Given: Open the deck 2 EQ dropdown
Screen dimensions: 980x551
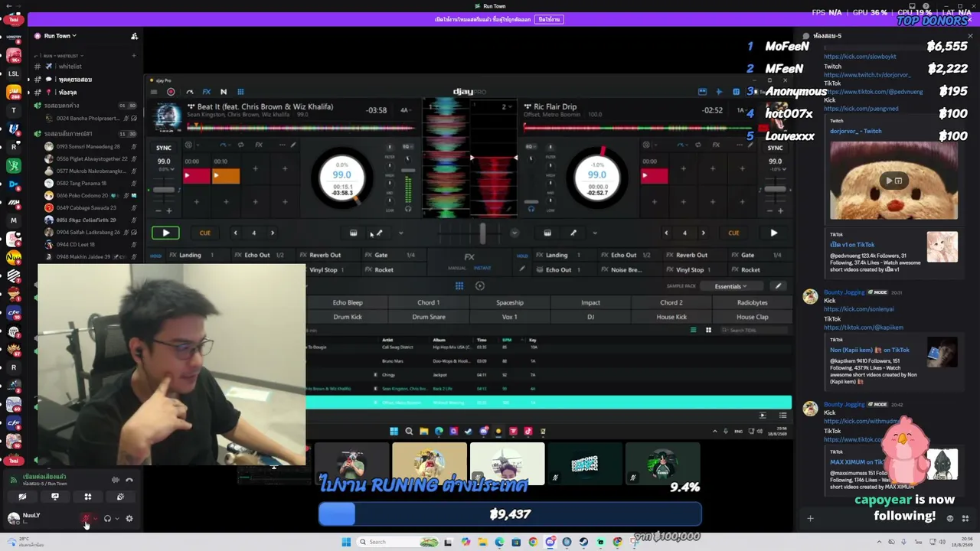Looking at the screenshot, I should (x=530, y=145).
